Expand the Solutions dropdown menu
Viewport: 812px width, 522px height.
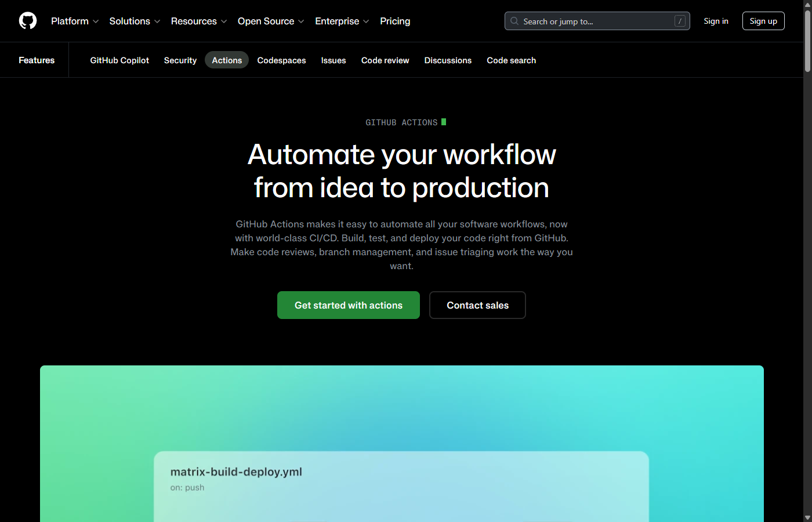[x=130, y=21]
